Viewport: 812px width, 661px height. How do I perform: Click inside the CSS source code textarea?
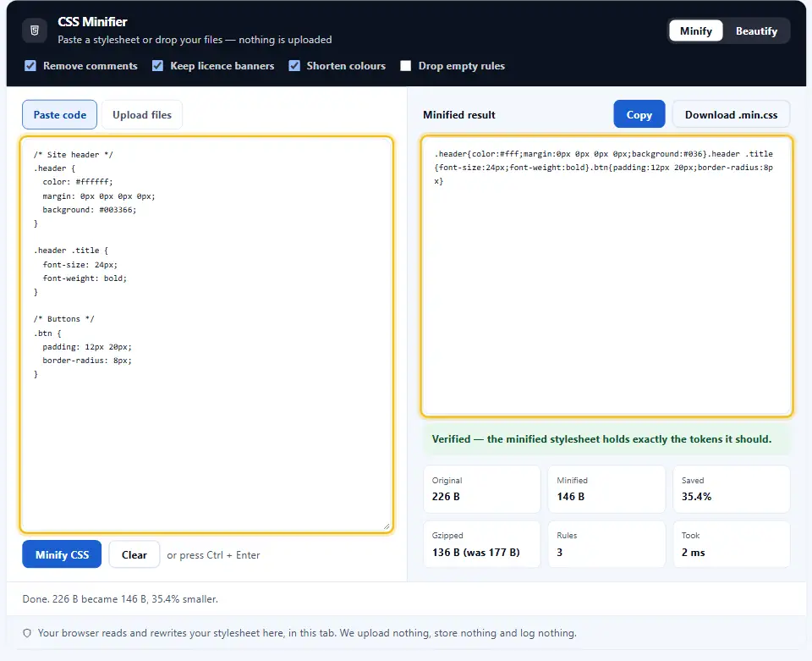206,334
